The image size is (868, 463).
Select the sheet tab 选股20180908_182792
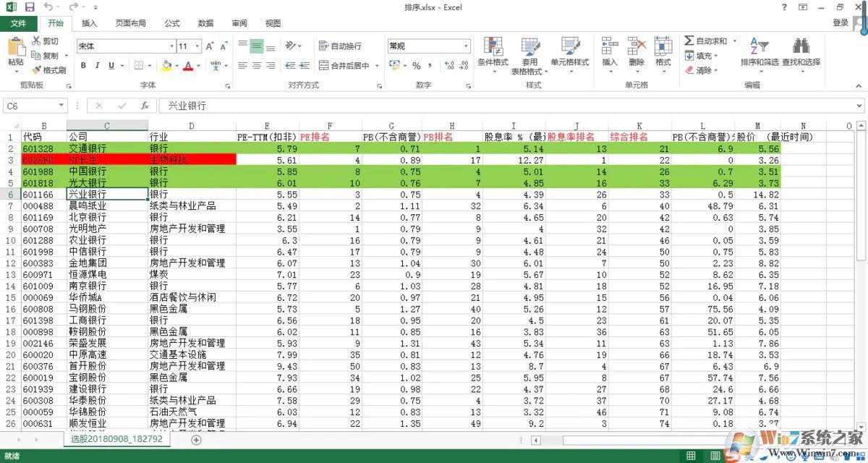(x=116, y=438)
